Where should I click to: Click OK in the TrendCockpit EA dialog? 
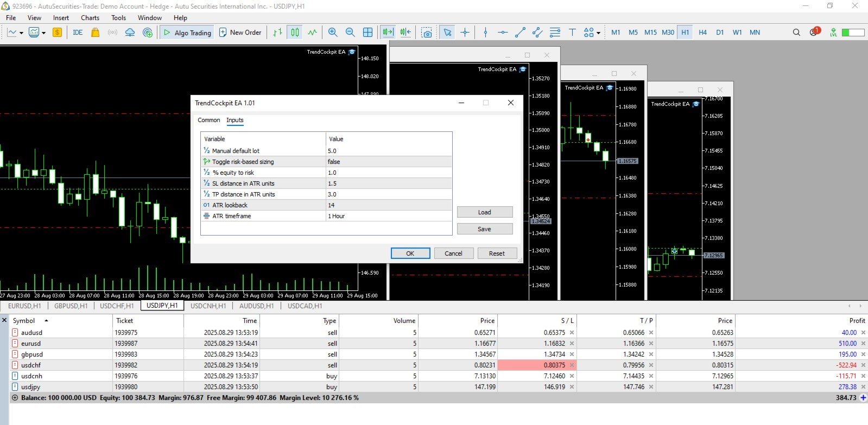[410, 253]
